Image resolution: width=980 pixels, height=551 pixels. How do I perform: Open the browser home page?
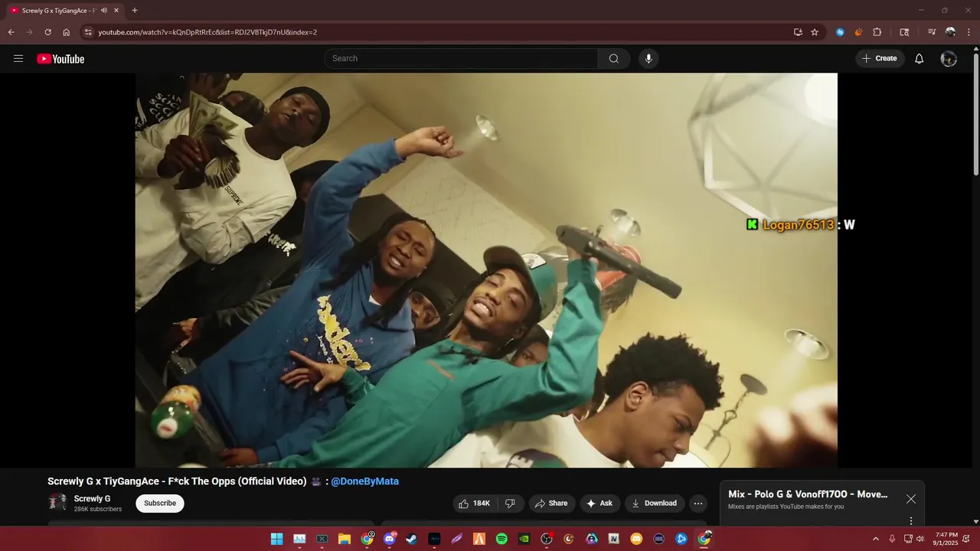[x=67, y=32]
